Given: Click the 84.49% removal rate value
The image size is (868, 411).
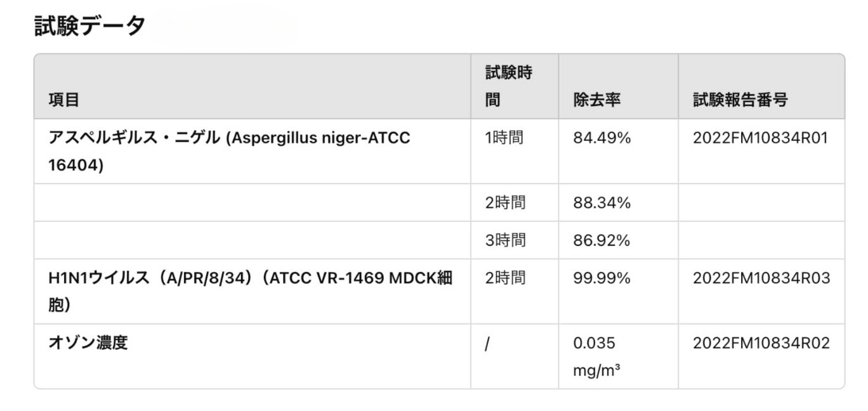Looking at the screenshot, I should pyautogui.click(x=602, y=138).
